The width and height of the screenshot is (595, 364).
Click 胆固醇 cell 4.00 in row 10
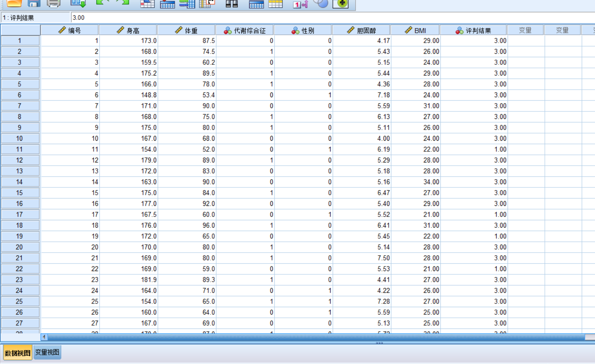coord(362,138)
